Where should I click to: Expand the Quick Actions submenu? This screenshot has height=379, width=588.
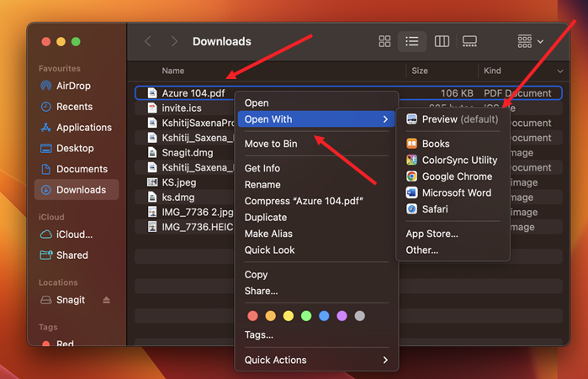[x=316, y=361]
